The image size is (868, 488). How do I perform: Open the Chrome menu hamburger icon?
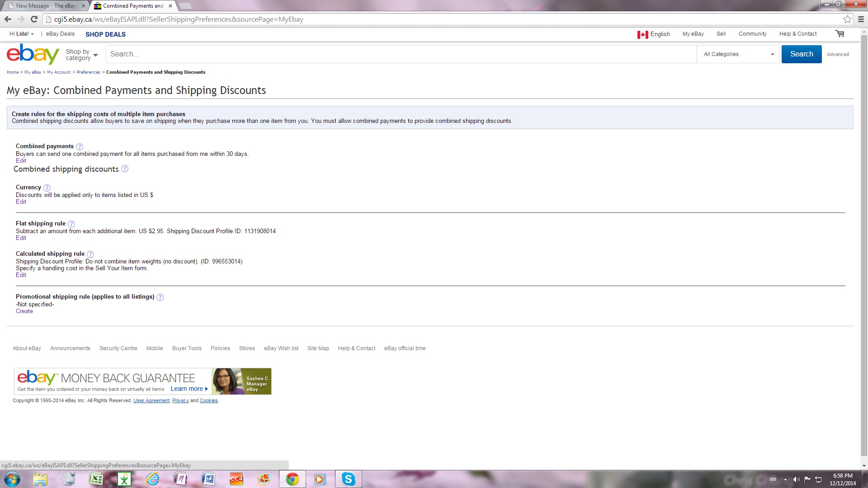click(x=861, y=19)
